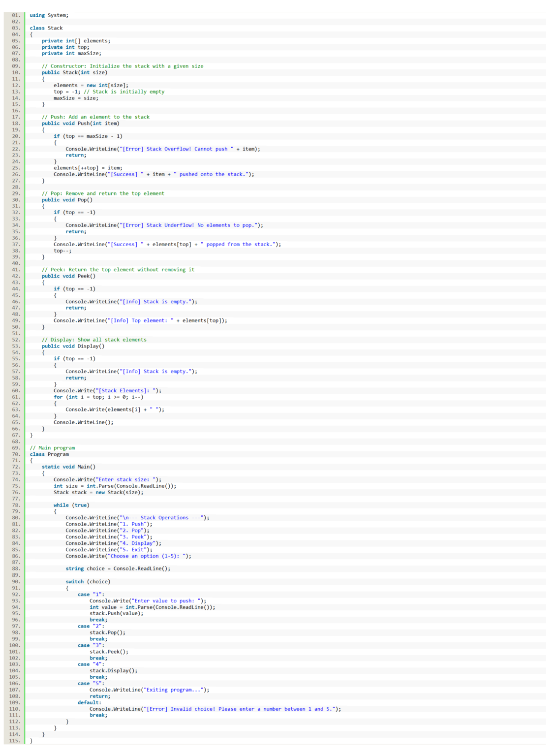Click the Push method signature
This screenshot has height=756, width=555.
(x=81, y=123)
